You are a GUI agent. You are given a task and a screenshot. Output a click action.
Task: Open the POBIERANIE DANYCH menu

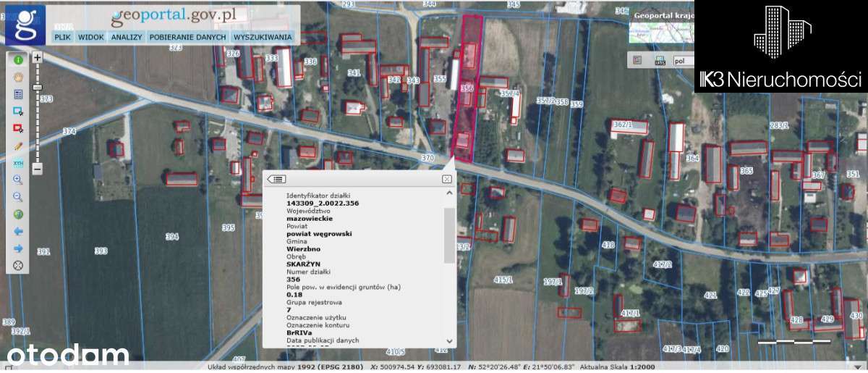(188, 37)
